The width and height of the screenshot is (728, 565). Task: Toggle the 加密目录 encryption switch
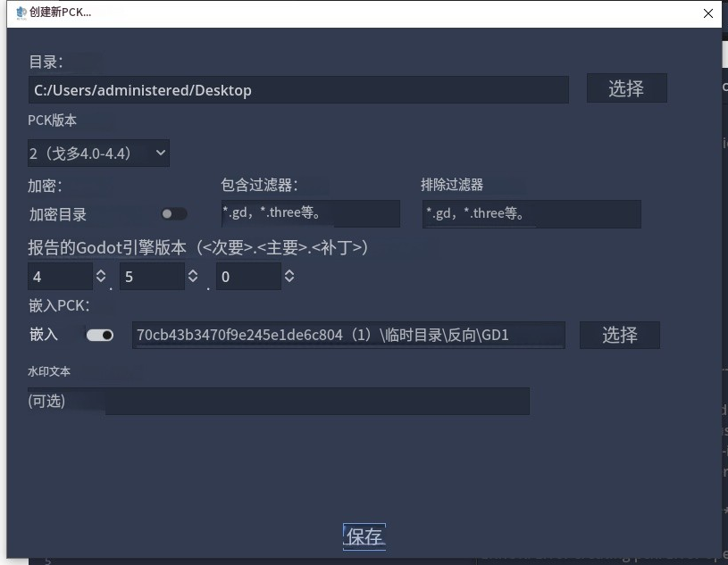173,214
